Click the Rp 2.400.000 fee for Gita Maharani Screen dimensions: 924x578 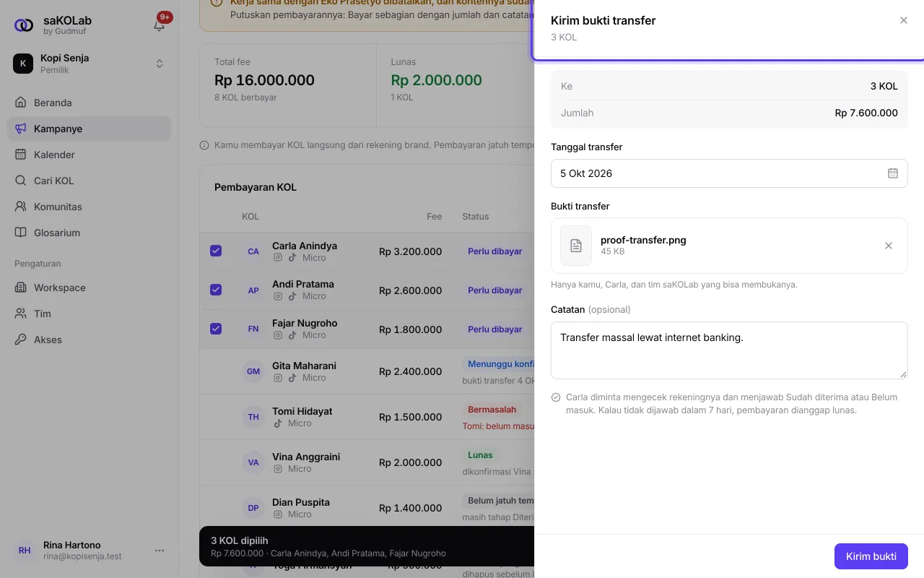[410, 371]
